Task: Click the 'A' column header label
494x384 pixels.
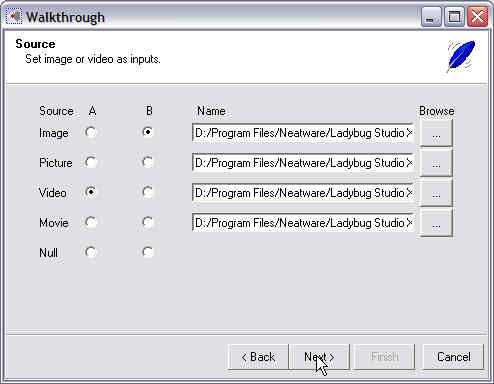Action: coord(92,111)
